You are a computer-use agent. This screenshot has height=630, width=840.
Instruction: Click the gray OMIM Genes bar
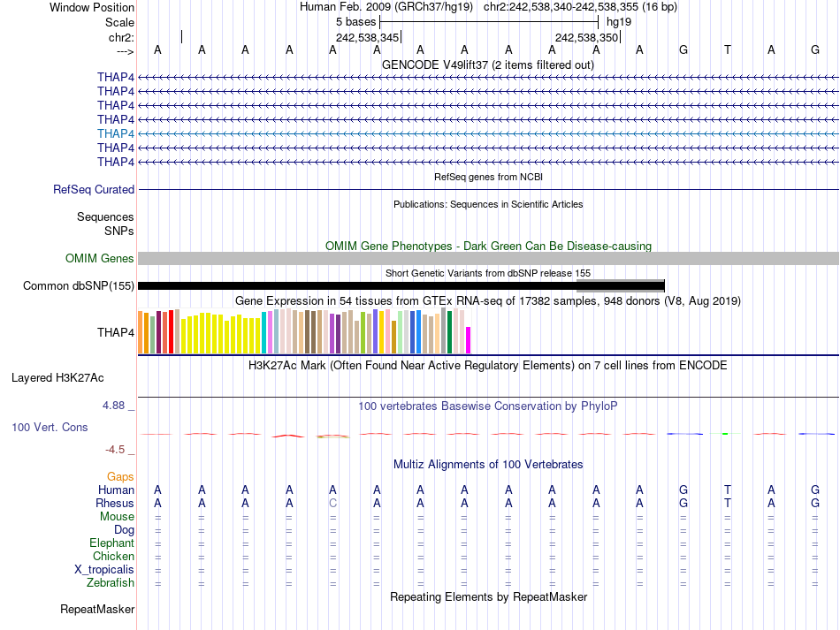click(x=489, y=259)
